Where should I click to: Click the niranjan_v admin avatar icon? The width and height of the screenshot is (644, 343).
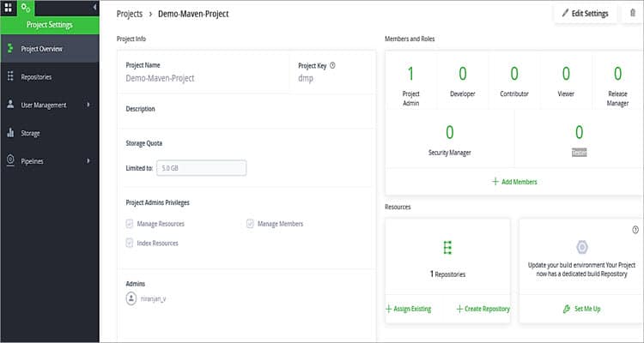131,298
